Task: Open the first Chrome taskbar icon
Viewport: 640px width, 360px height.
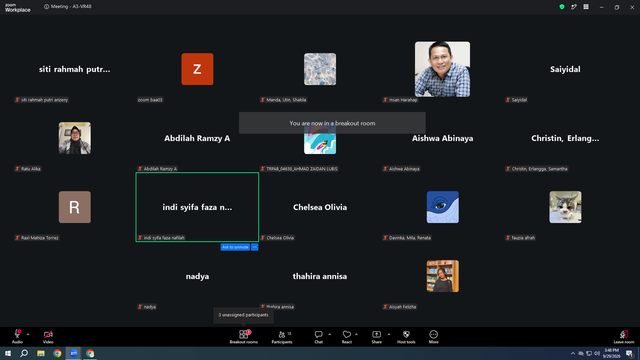Action: 57,353
